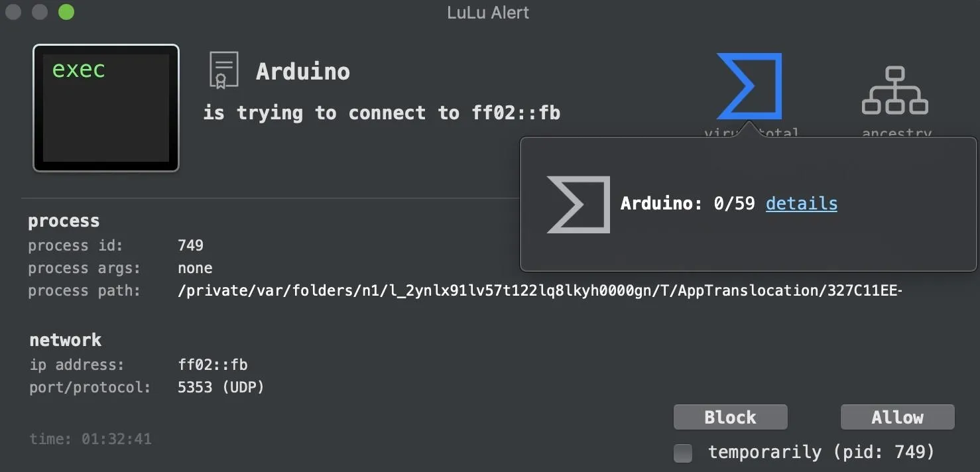
Task: Click the 'is trying to connect' message
Action: 381,113
